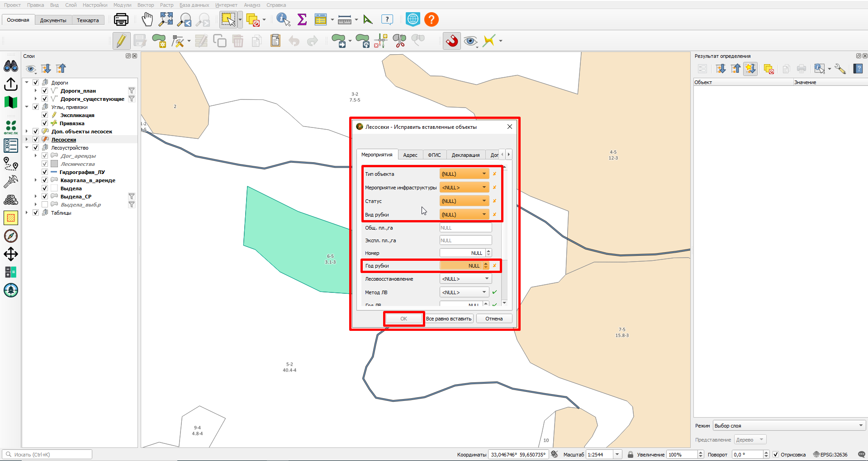Viewport: 868px width, 461px height.
Task: Enable the snapping magnet tool
Action: (x=452, y=41)
